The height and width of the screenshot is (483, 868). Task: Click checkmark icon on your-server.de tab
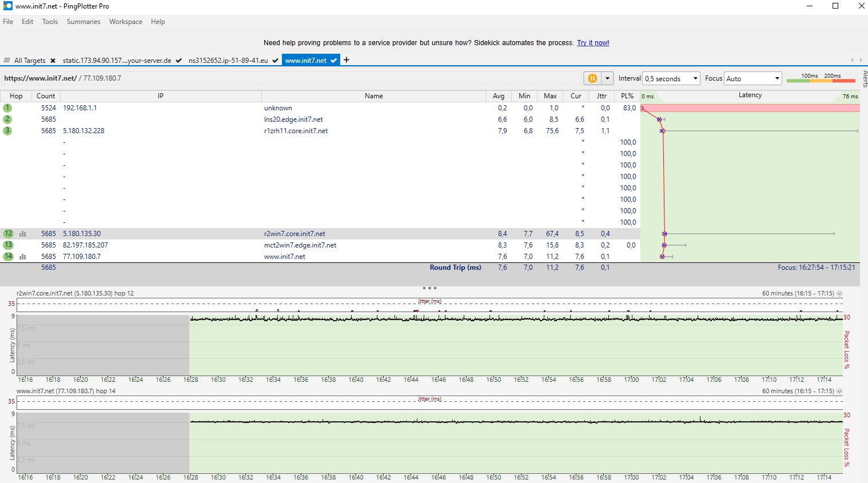(x=179, y=61)
